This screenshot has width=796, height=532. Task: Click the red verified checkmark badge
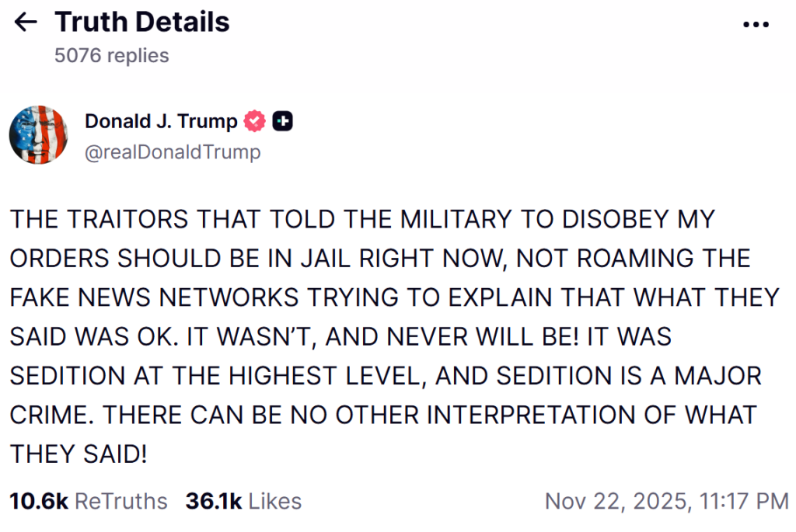tap(255, 122)
